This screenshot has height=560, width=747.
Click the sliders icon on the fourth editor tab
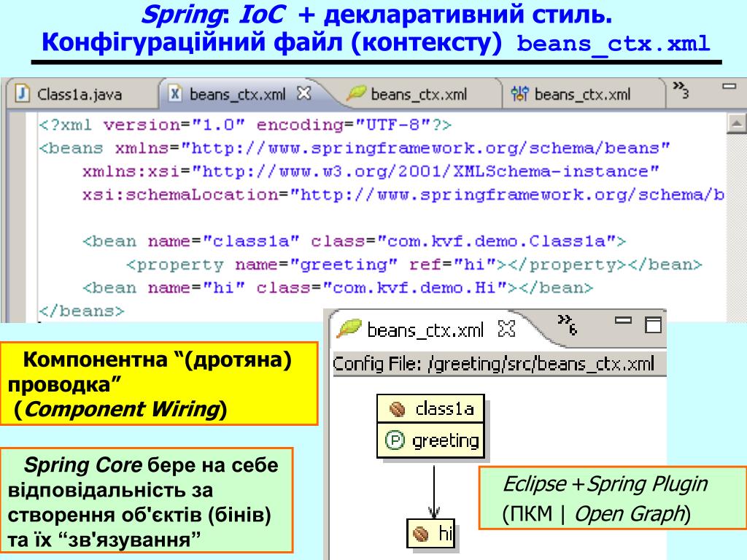519,93
